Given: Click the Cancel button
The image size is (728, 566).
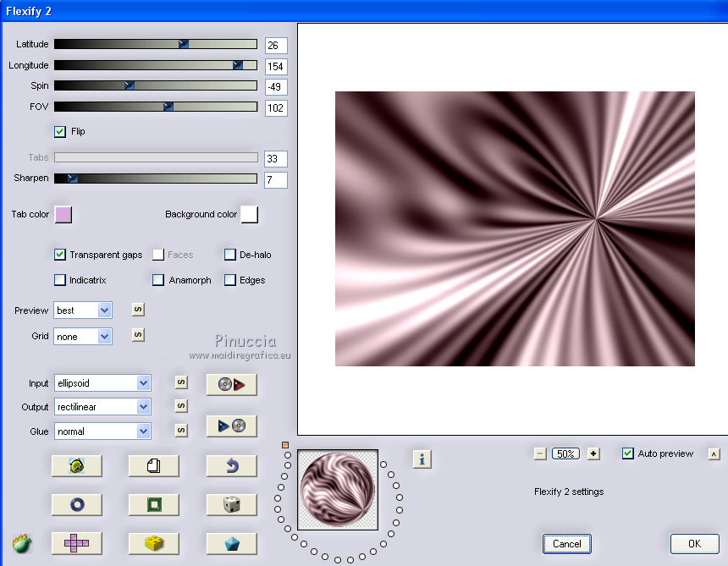Looking at the screenshot, I should coord(567,544).
